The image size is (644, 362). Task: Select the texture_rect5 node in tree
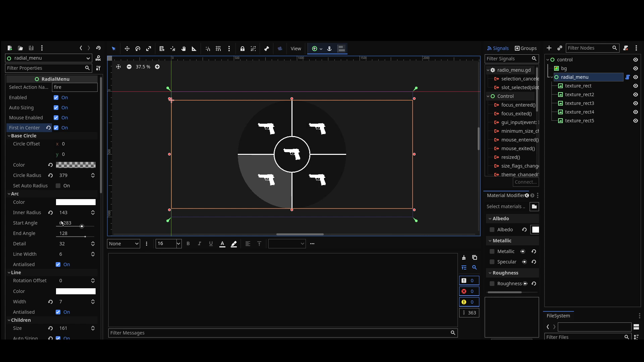[579, 121]
